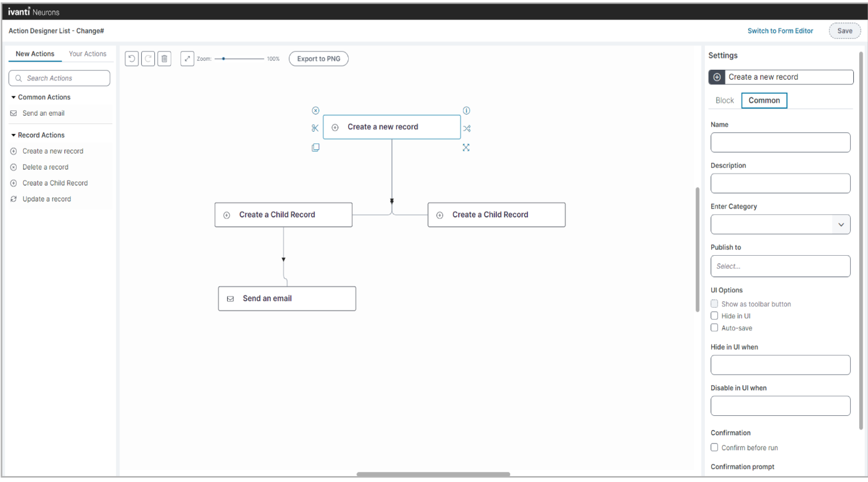868x482 pixels.
Task: Click the undo icon in canvas toolbar
Action: (132, 58)
